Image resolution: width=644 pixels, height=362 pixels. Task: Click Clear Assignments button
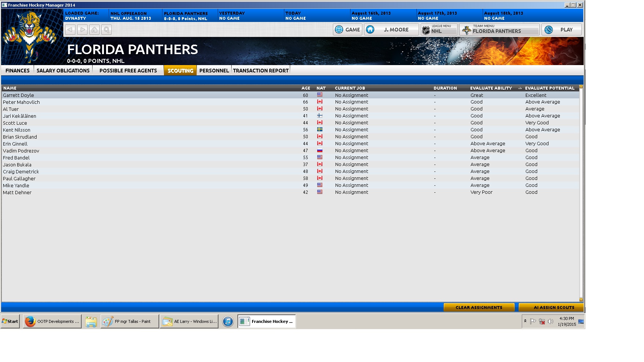[x=479, y=308]
